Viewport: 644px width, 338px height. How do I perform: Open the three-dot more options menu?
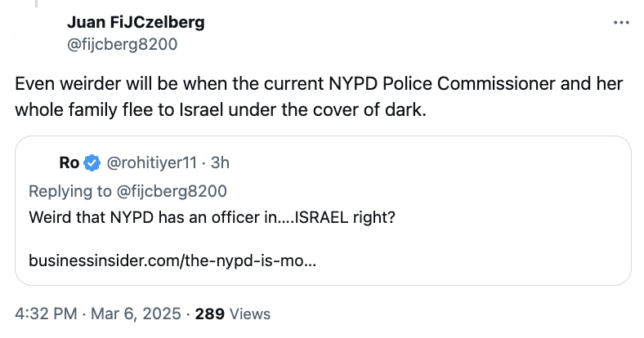point(622,23)
